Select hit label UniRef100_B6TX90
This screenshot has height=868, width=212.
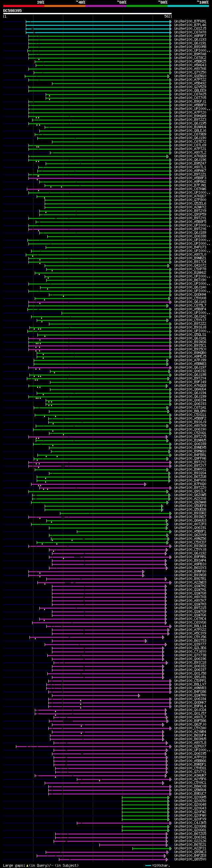coord(190,281)
